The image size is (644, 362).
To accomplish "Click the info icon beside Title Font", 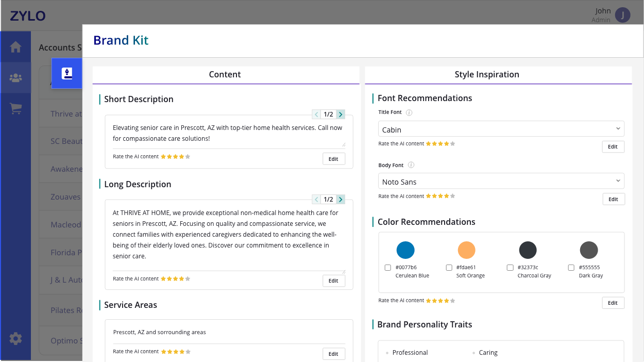I will coord(409,112).
